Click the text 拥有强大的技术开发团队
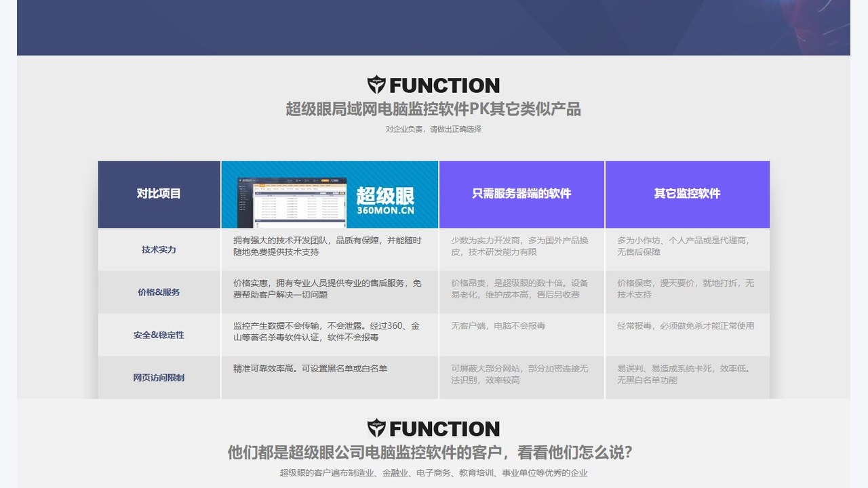This screenshot has width=868, height=488. click(280, 241)
